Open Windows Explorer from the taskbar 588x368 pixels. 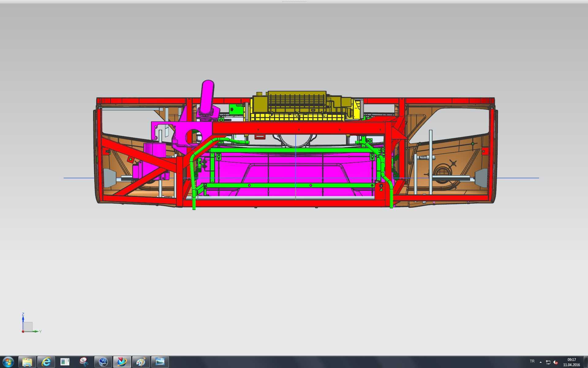click(27, 362)
